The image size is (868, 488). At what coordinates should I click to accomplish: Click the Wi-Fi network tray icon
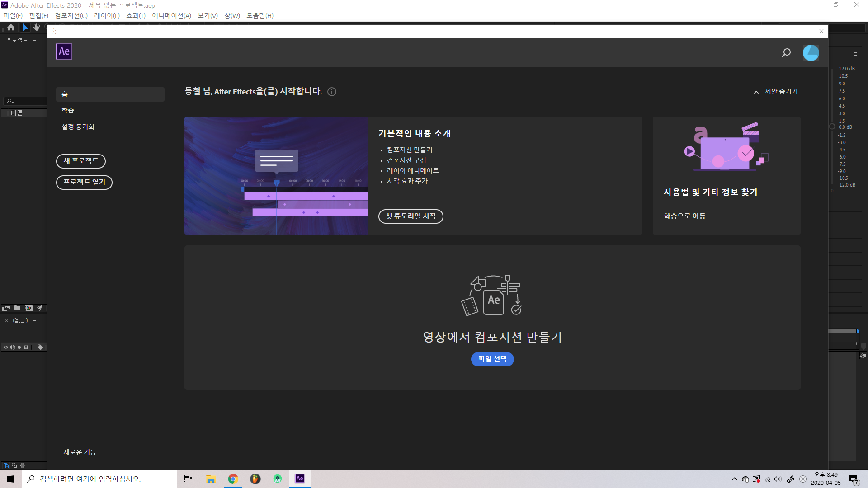pyautogui.click(x=768, y=479)
